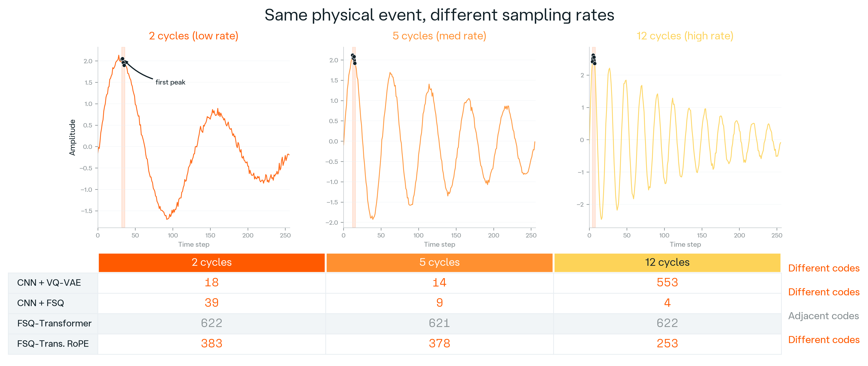This screenshot has width=868, height=366.
Task: Click the value 4 in CNN + FSQ row
Action: [667, 303]
